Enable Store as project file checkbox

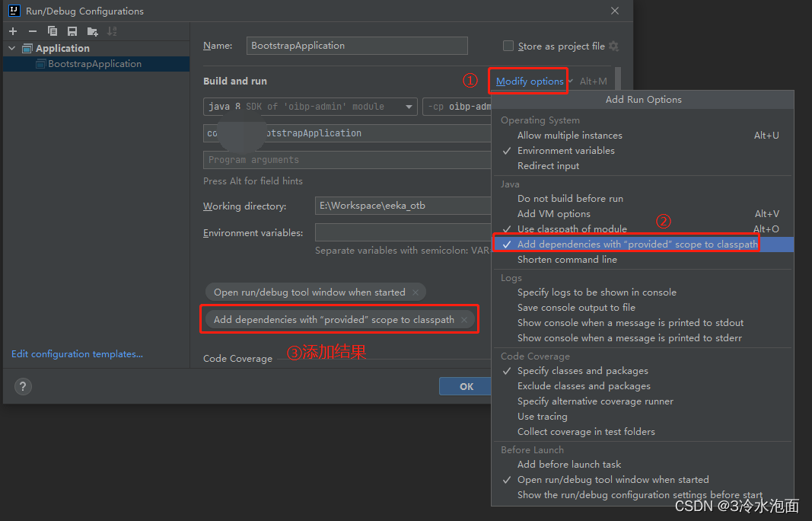click(508, 46)
